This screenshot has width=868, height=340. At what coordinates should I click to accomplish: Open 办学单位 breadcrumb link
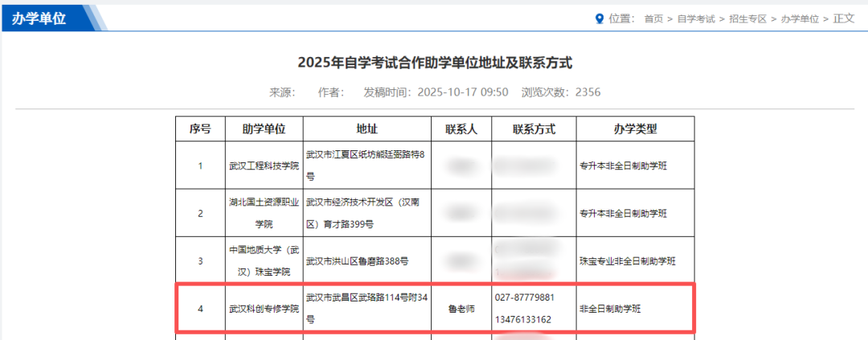coord(800,18)
